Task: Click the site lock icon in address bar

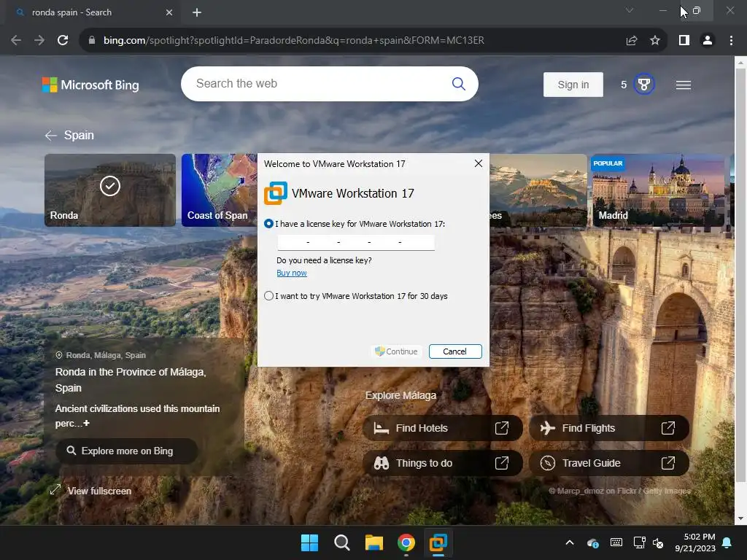Action: coord(92,41)
